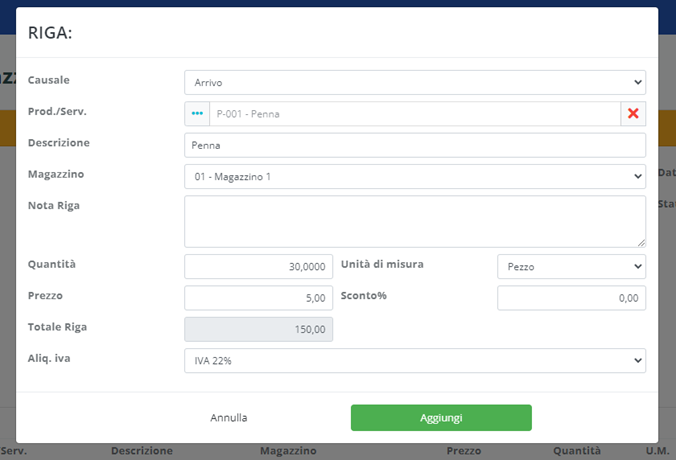Screen dimensions: 676x460
Task: Click the Annulla button
Action: [x=229, y=418]
